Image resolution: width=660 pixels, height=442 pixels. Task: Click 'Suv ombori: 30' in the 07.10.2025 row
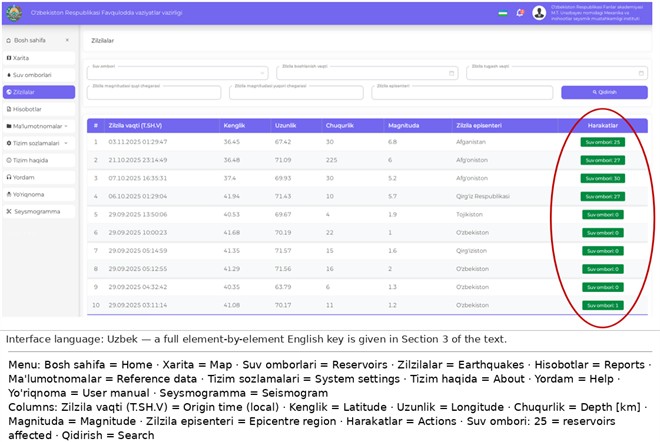click(x=602, y=178)
